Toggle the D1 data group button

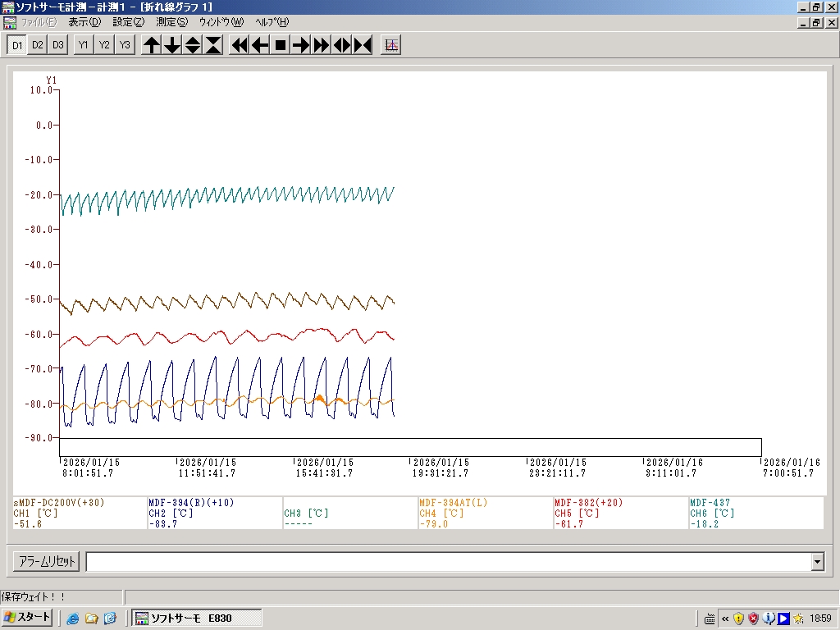click(16, 45)
